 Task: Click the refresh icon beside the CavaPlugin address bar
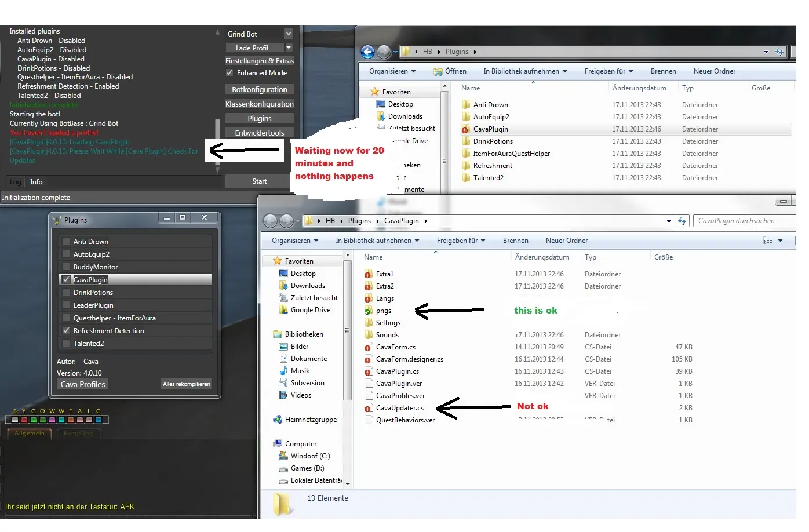(x=682, y=221)
